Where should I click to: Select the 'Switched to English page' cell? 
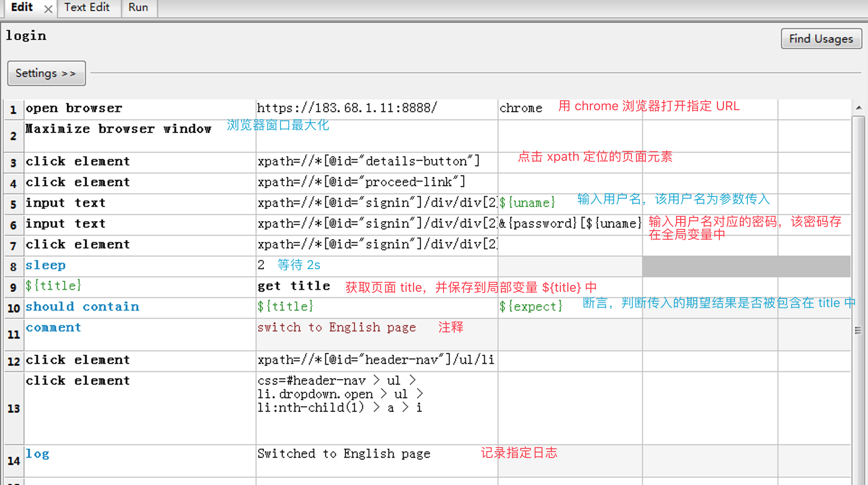pyautogui.click(x=377, y=461)
